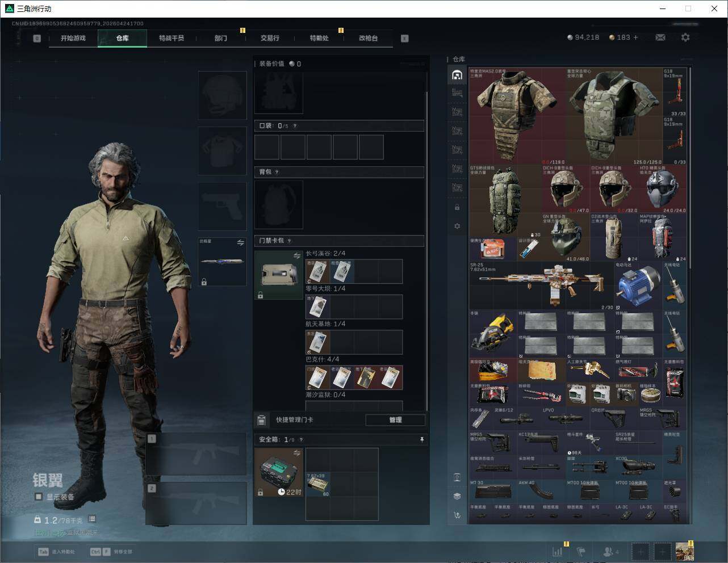Screen dimensions: 728x563
Task: Select the yellow circular saw item
Action: (493, 334)
